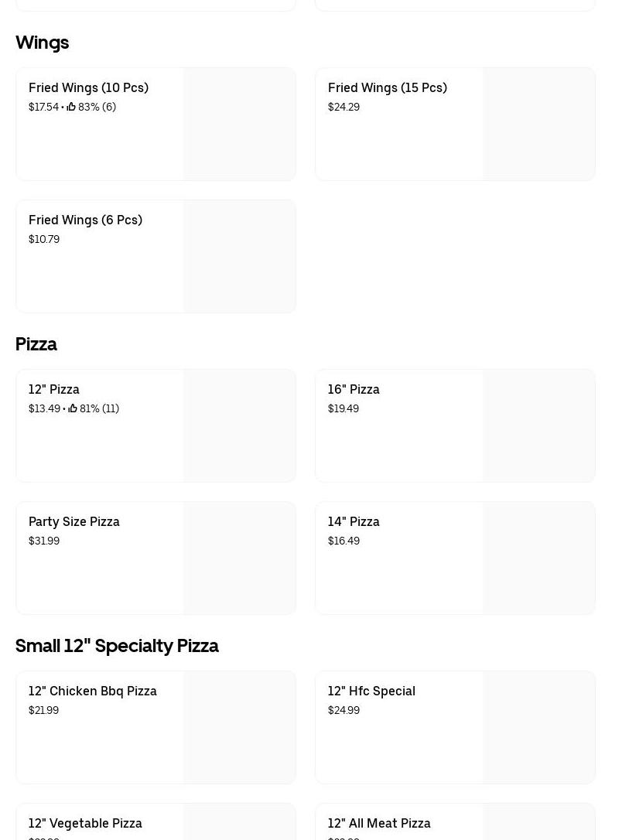The width and height of the screenshot is (622, 840).
Task: Select the 16" Pizza title
Action: (354, 389)
